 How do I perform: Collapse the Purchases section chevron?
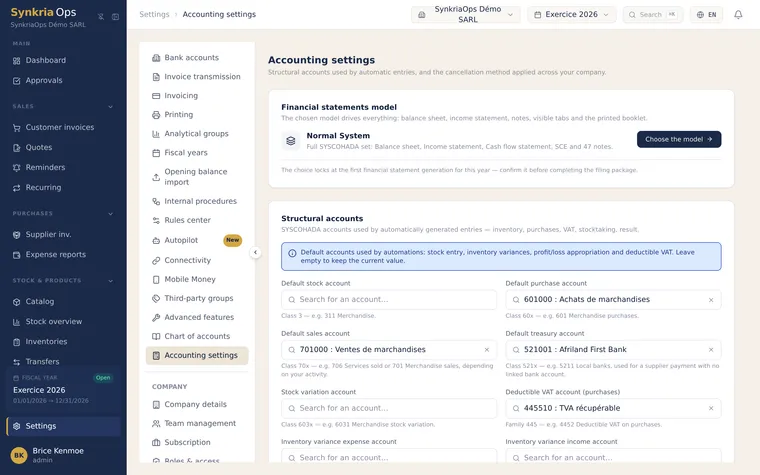(x=111, y=214)
